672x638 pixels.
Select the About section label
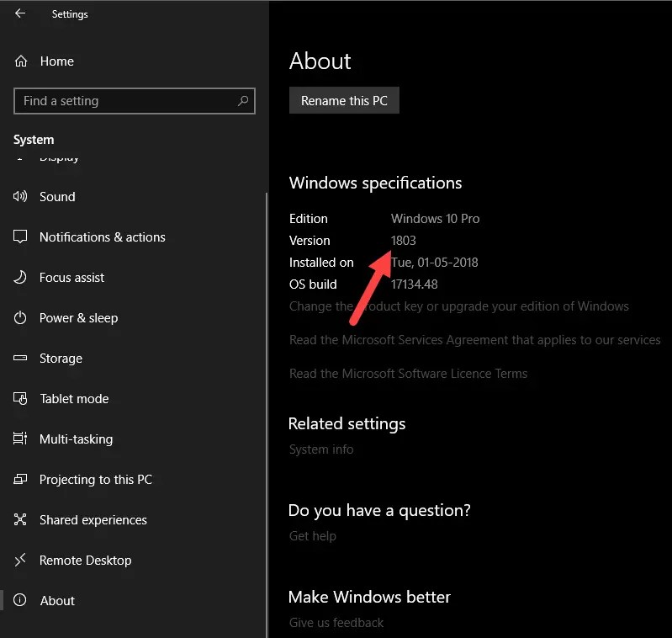[x=57, y=600]
